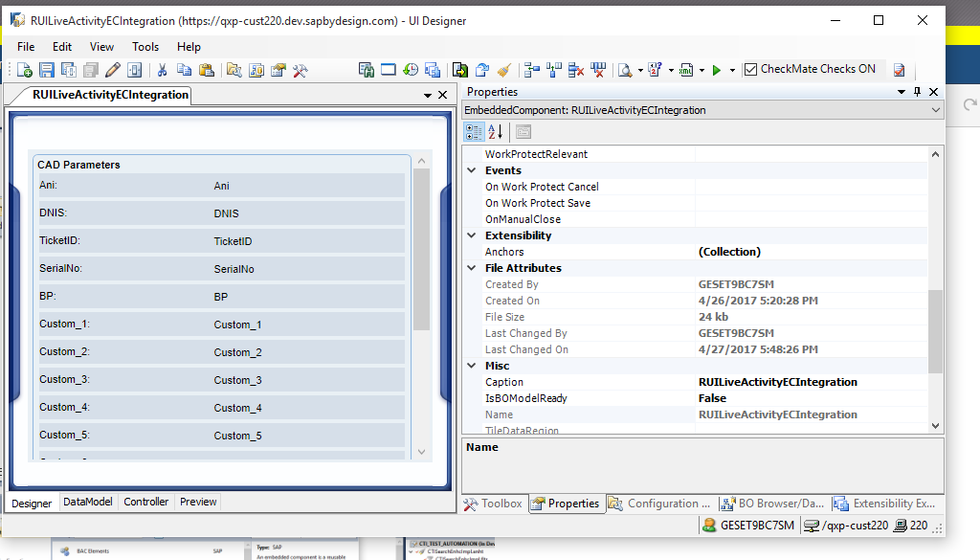The height and width of the screenshot is (560, 980).
Task: Select the Designer tab
Action: (x=32, y=504)
